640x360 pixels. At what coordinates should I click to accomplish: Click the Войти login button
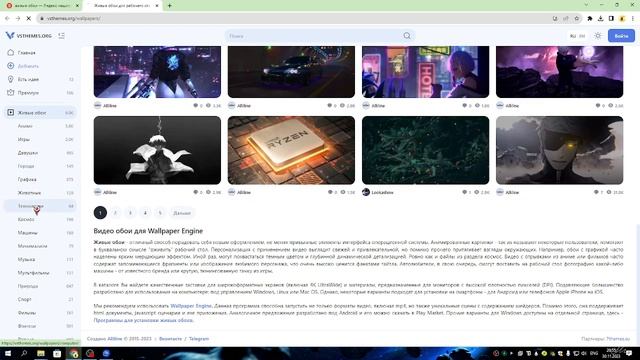(621, 36)
